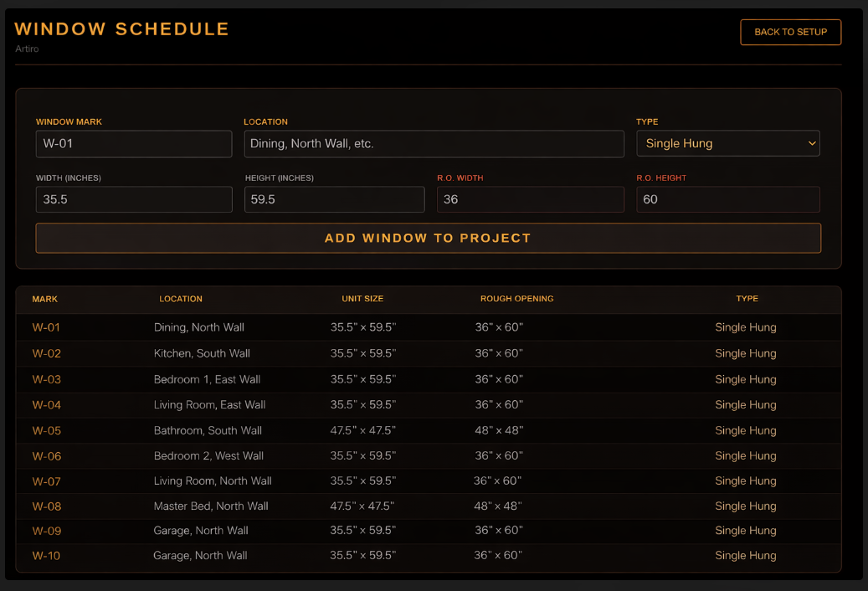Select window mark W-05 in the schedule
Viewport: 868px width, 591px height.
[46, 430]
